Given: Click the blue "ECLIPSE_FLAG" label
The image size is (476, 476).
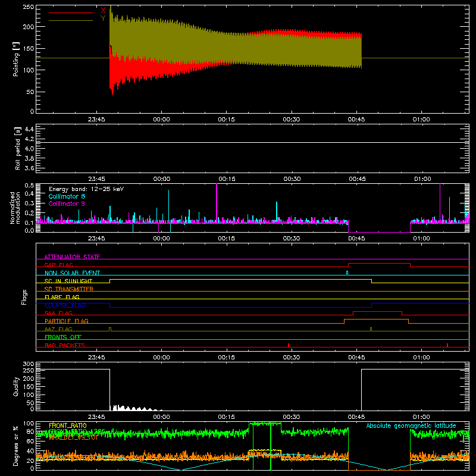Looking at the screenshot, I should tap(65, 305).
